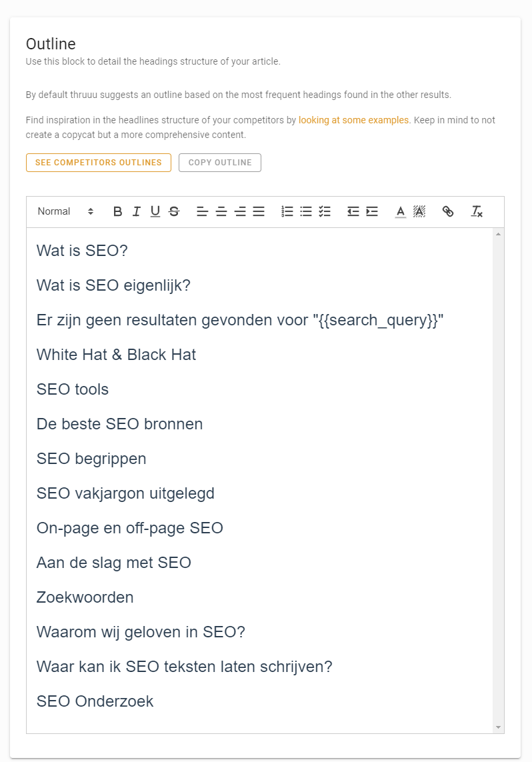The image size is (532, 762).
Task: Click the heading 'Aan de slag met SEO'
Action: 114,563
